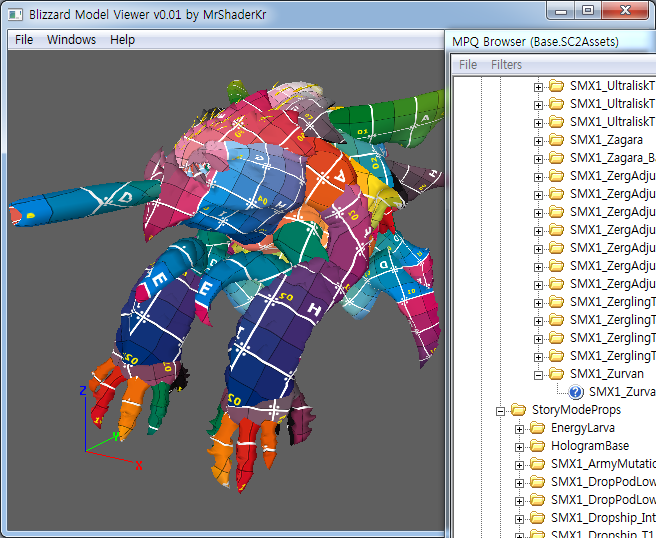Click the SMX1_Zurvan folder icon
Image resolution: width=656 pixels, height=538 pixels.
click(556, 373)
